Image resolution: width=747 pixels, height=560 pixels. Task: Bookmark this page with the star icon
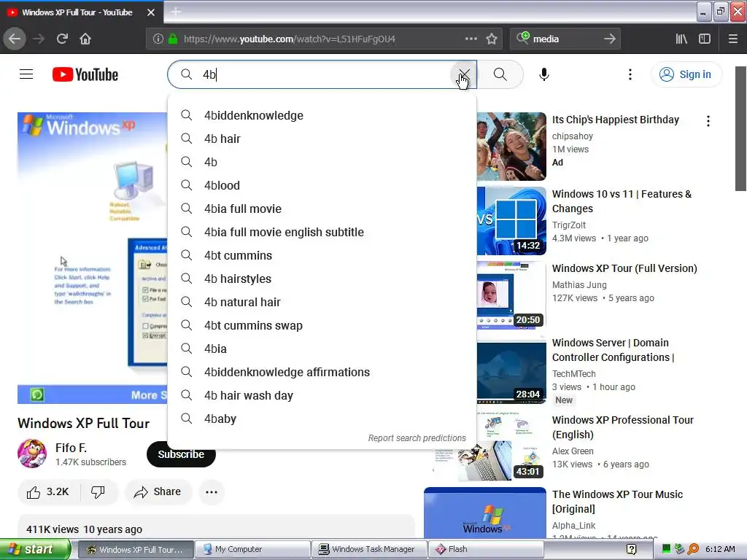pyautogui.click(x=492, y=39)
